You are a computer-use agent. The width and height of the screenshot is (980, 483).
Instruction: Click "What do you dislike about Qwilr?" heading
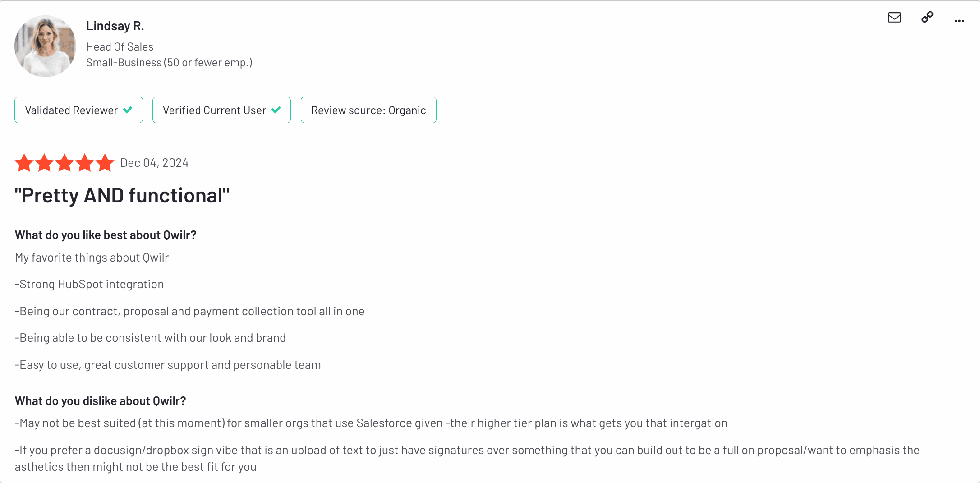pos(100,401)
